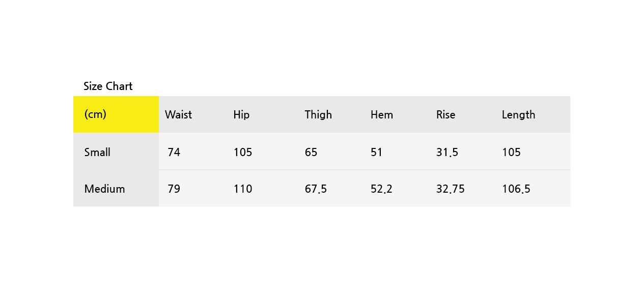Click the Size Chart title text
This screenshot has height=303, width=644.
[108, 86]
